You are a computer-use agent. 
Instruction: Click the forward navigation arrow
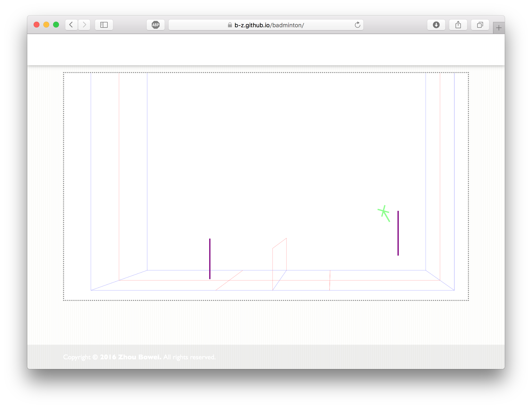[x=84, y=25]
